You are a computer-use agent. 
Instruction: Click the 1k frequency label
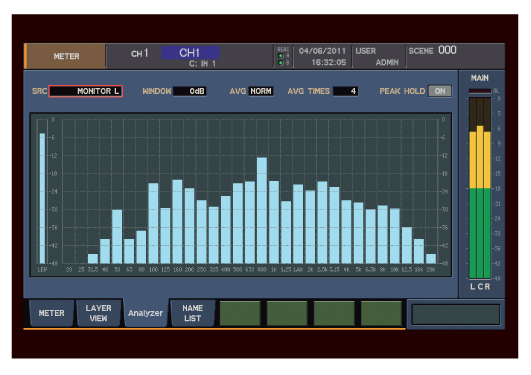pyautogui.click(x=274, y=270)
